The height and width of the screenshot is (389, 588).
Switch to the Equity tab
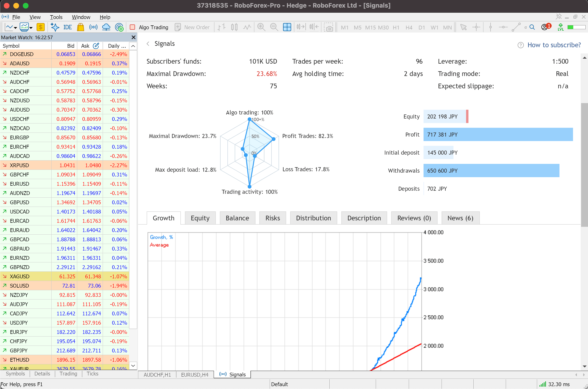200,218
